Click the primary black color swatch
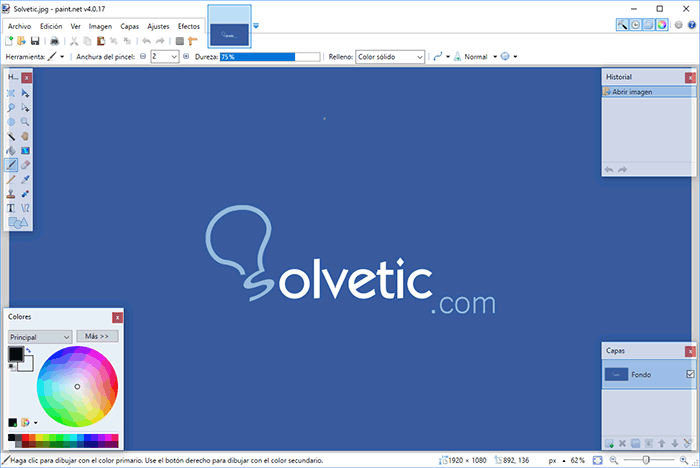The image size is (700, 468). tap(16, 354)
